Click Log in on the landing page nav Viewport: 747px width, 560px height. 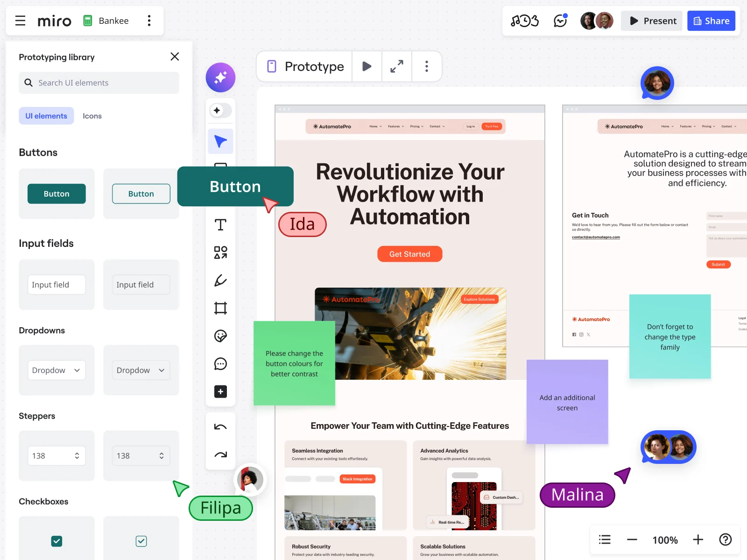[471, 126]
